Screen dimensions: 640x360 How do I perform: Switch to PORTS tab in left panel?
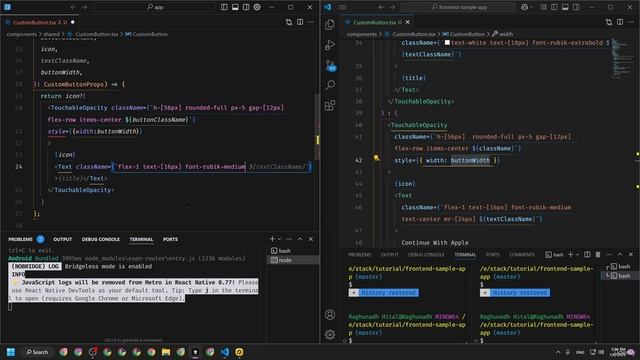coord(170,239)
